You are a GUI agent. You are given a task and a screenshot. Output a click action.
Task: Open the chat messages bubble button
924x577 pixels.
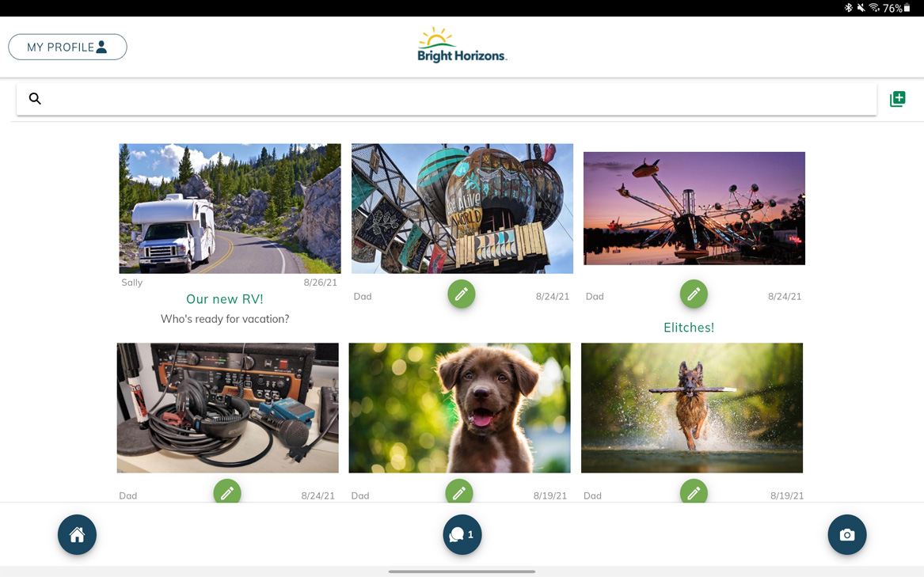[462, 534]
